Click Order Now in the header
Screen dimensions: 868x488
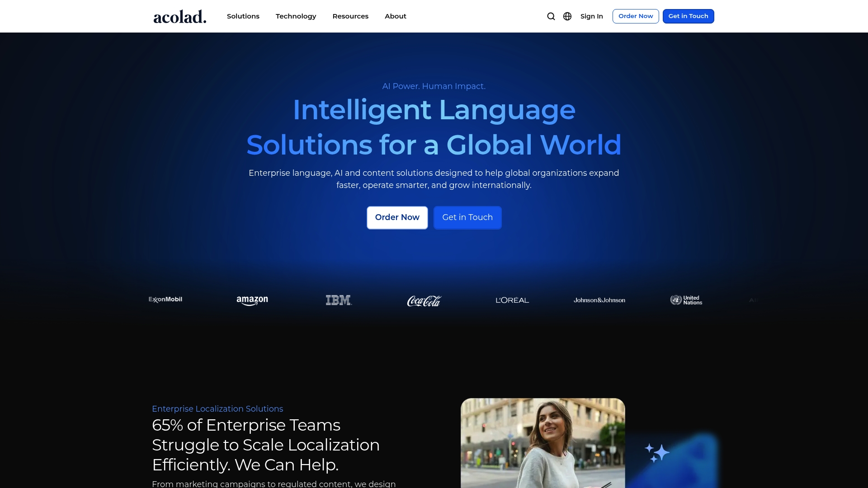click(x=636, y=16)
